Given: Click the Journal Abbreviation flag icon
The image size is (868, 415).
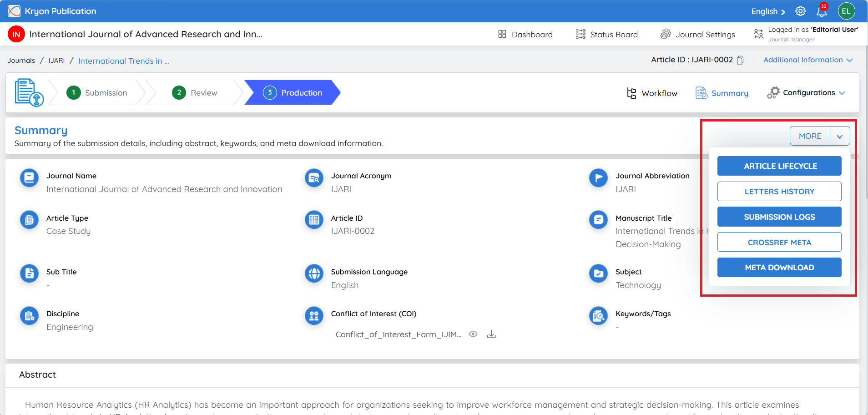Looking at the screenshot, I should point(599,178).
